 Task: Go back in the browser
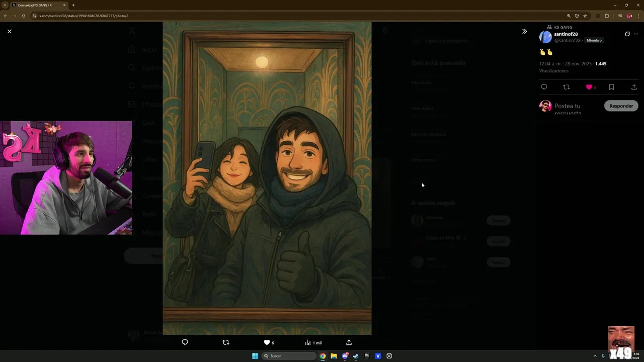coord(6,16)
